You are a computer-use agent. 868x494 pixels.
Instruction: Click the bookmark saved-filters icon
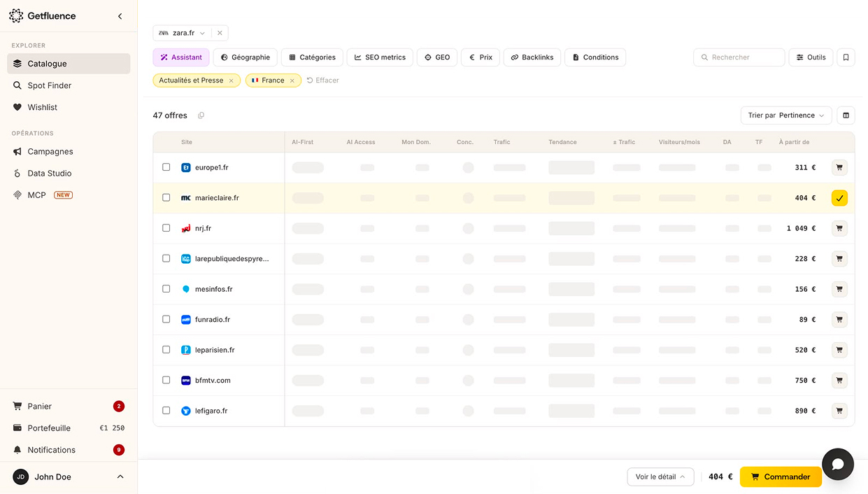[846, 57]
